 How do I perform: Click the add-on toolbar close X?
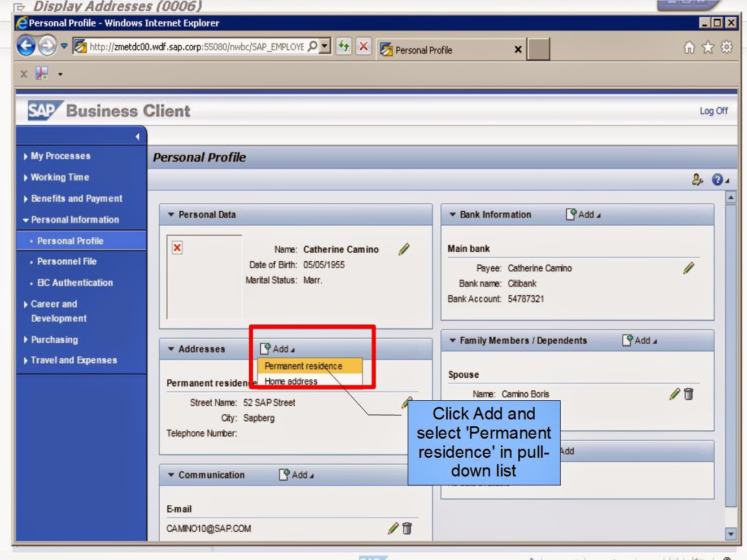click(x=24, y=74)
